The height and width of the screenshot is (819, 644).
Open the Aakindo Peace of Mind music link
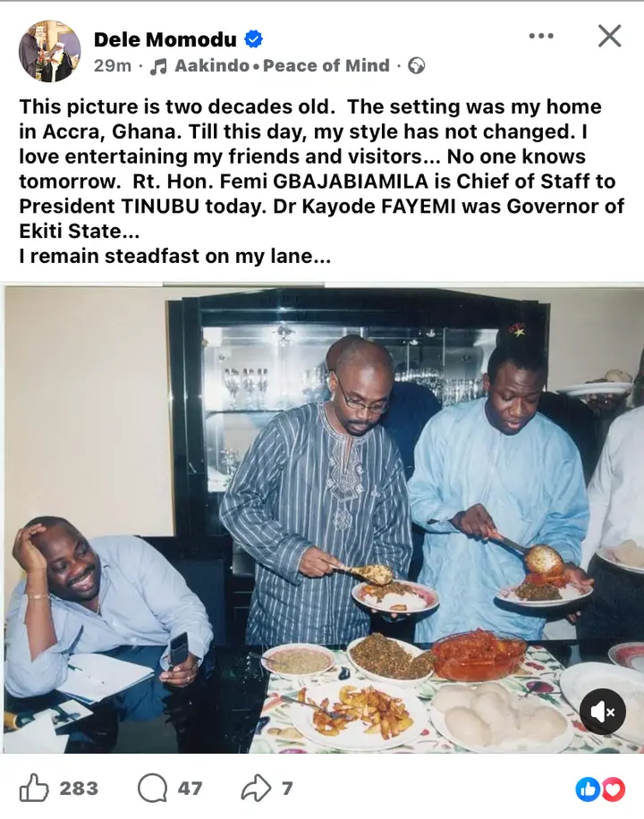[x=283, y=66]
